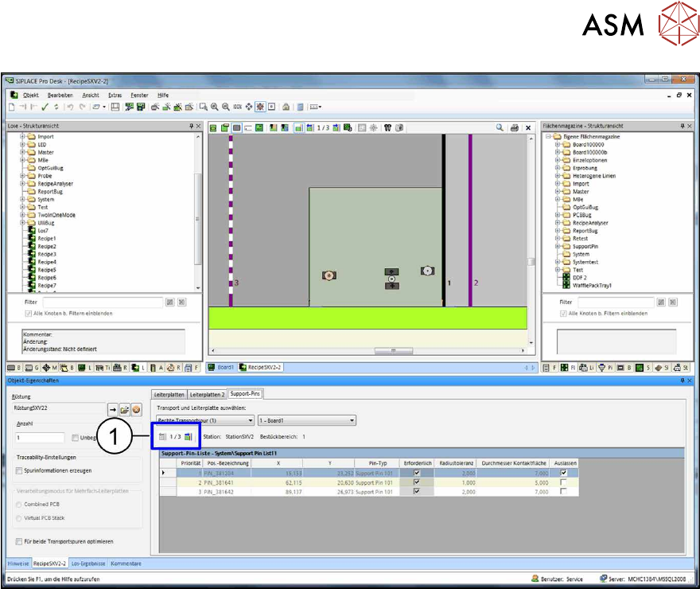Screen dimensions: 700x589
Task: Click the layout frame icon beside open dropdown
Action: click(115, 107)
